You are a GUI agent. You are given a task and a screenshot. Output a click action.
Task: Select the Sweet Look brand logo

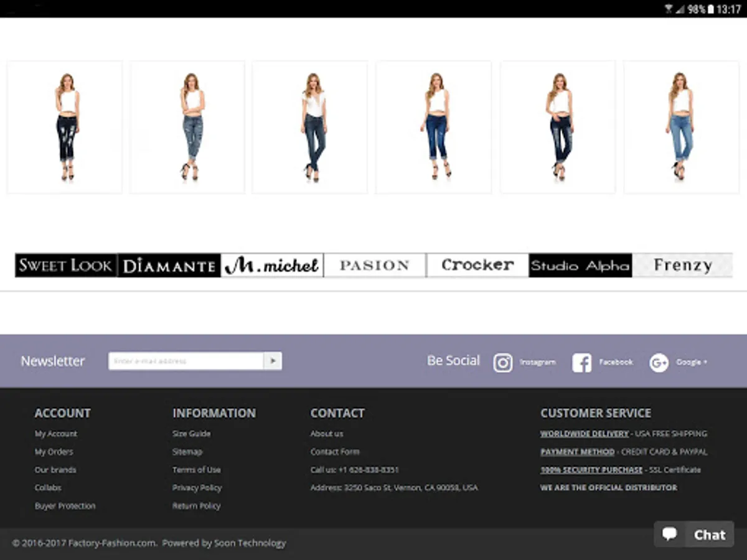pos(65,265)
